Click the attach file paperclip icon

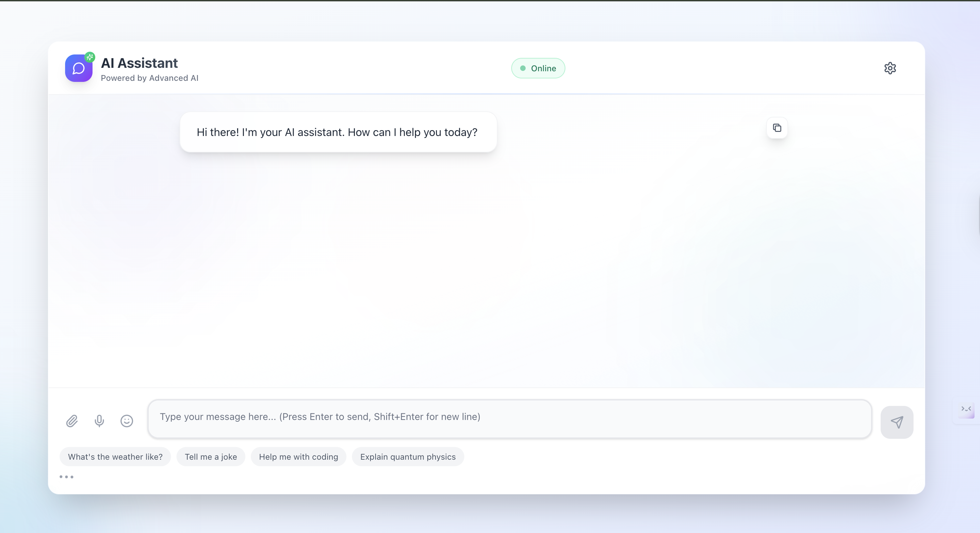point(72,421)
